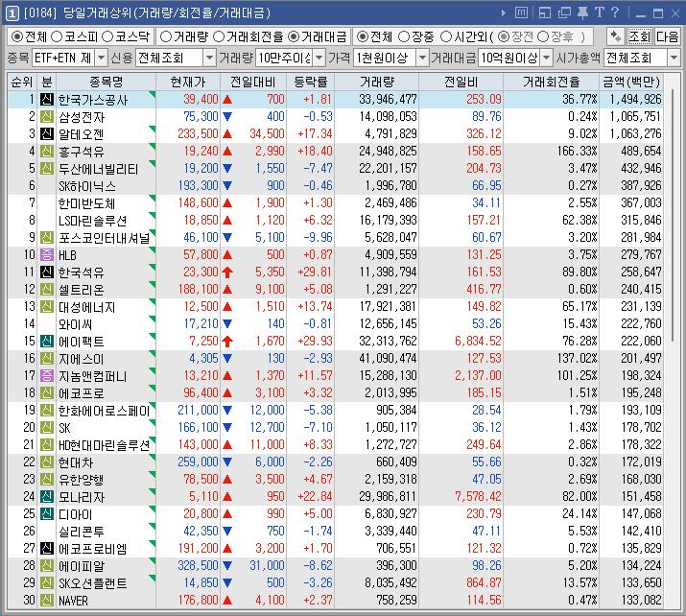686x616 pixels.
Task: Click the 233,500 price of 알테오젠
Action: click(198, 133)
